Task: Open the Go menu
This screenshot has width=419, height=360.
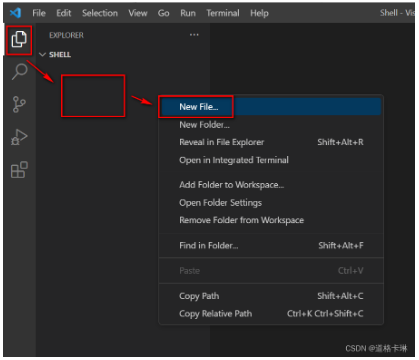Action: tap(163, 13)
